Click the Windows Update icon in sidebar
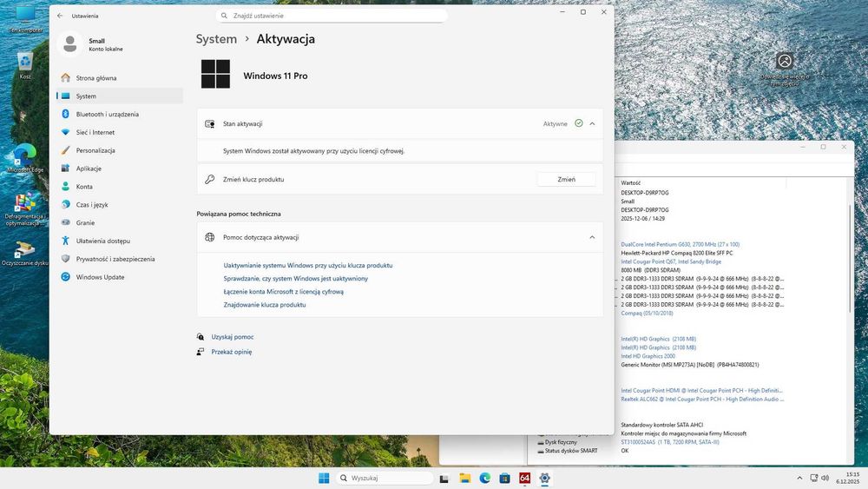 (65, 277)
